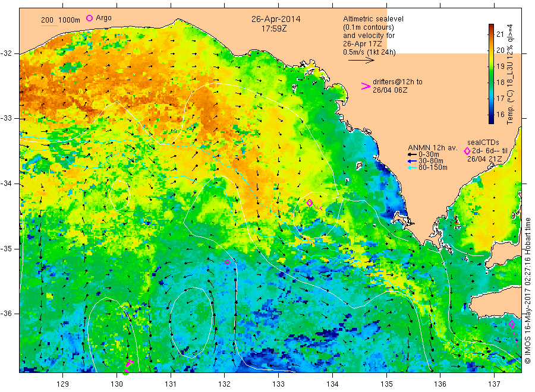Click the colorbar tick label '18'
This screenshot has width=535, height=392.
click(x=500, y=82)
